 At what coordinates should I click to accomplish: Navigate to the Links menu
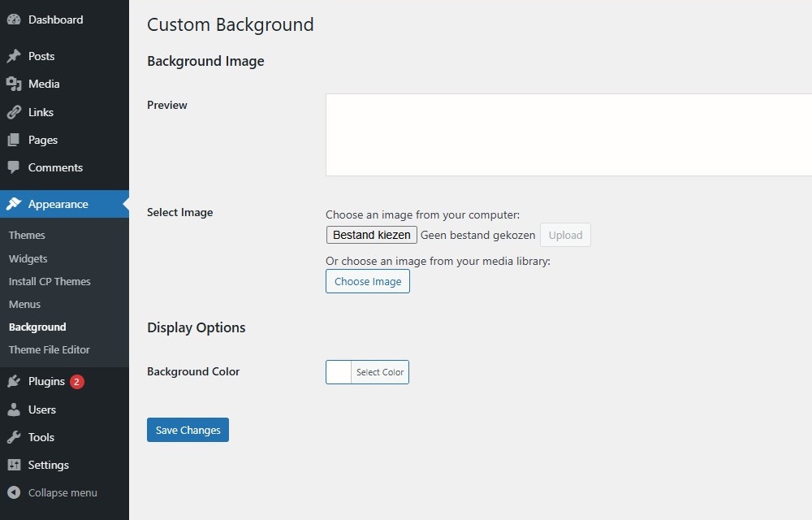pyautogui.click(x=41, y=112)
